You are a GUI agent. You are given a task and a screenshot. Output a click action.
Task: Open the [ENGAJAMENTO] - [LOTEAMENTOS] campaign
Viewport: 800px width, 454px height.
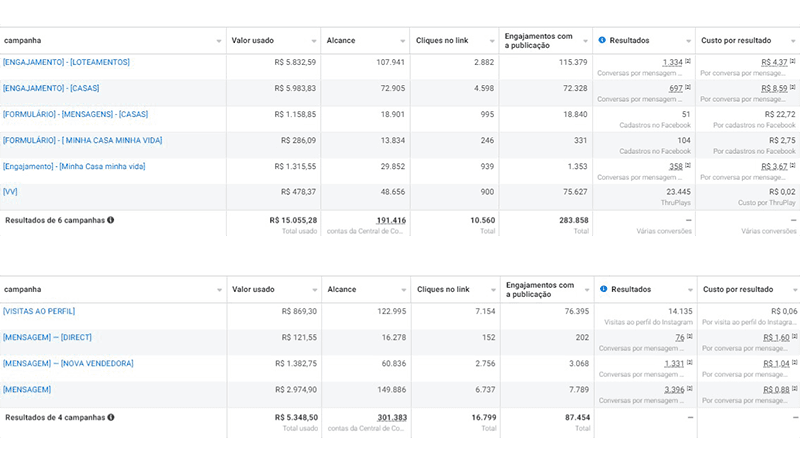pyautogui.click(x=66, y=62)
